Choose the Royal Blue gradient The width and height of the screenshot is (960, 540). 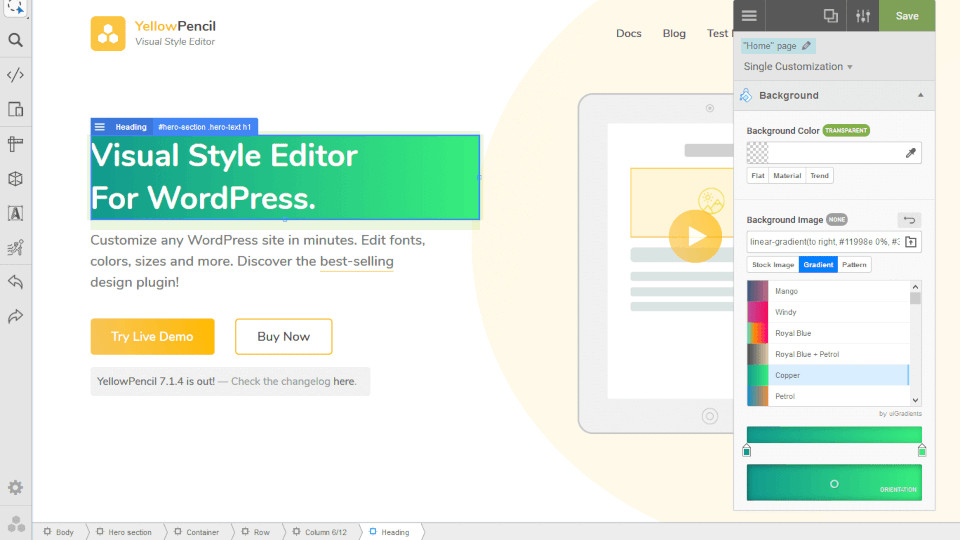pyautogui.click(x=828, y=333)
